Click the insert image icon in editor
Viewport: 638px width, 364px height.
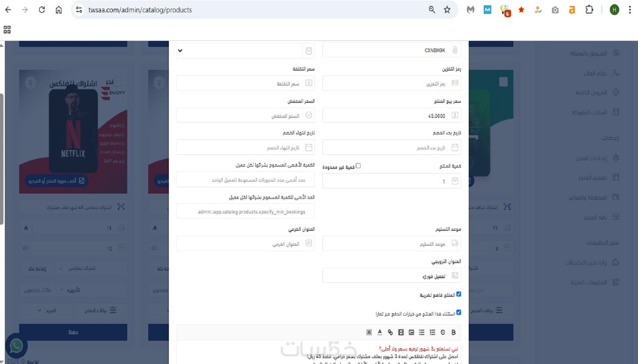click(x=411, y=332)
